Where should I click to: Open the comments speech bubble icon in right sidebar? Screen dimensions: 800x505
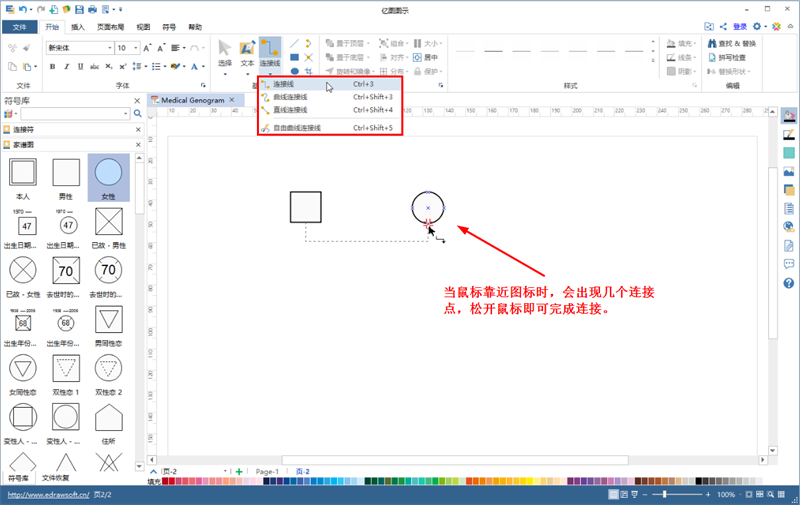coord(789,264)
